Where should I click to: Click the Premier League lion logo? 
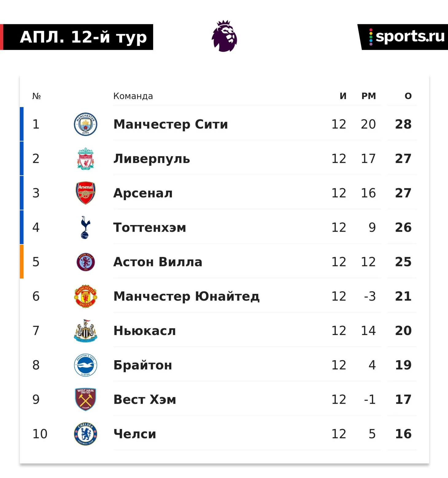[224, 36]
